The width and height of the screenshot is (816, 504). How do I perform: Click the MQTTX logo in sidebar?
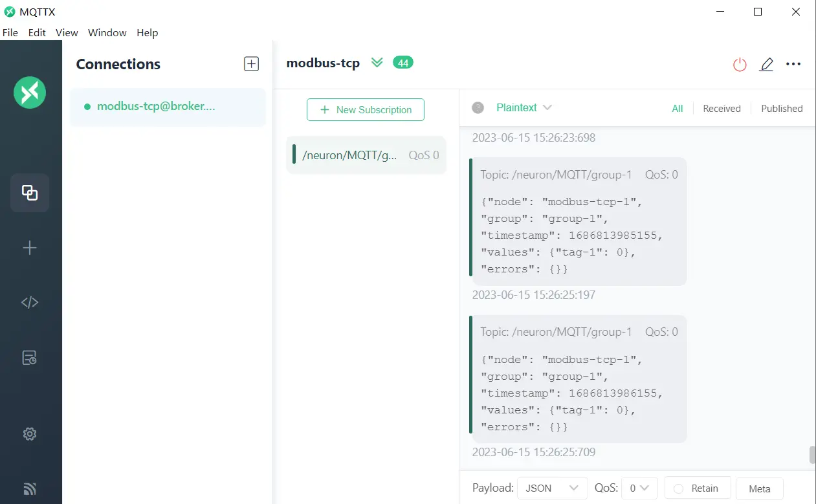click(30, 93)
